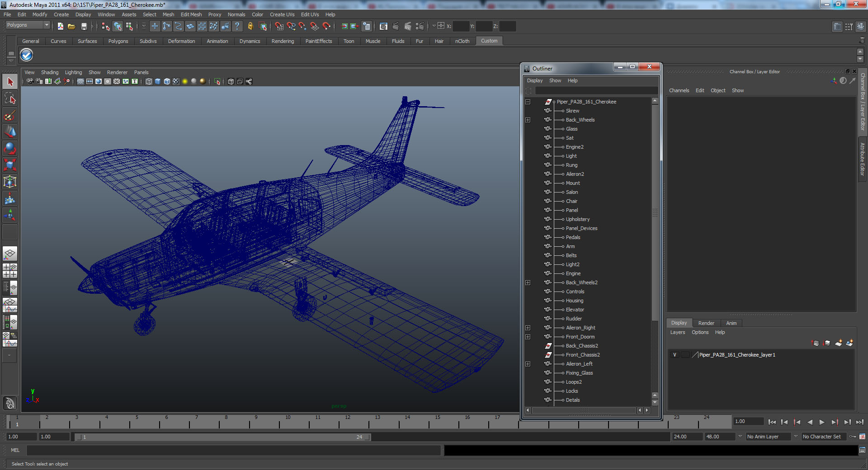Toggle wireframe shading in viewport
The height and width of the screenshot is (470, 868).
coord(149,81)
